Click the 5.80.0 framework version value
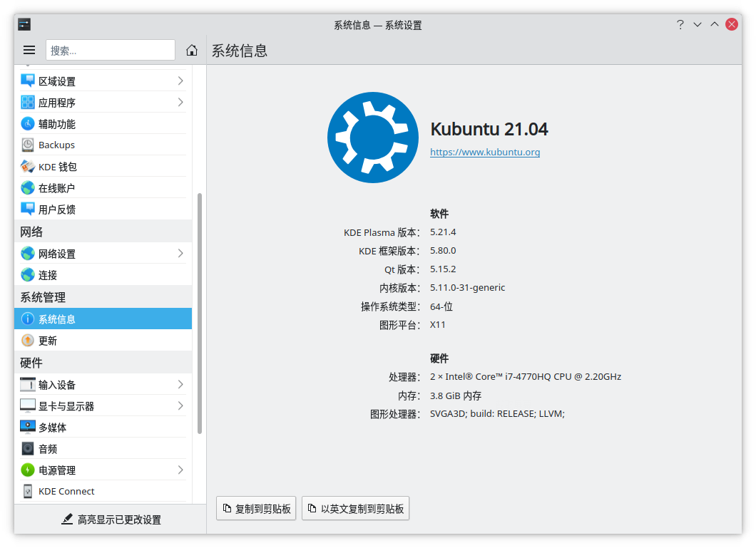This screenshot has height=548, width=756. click(443, 250)
